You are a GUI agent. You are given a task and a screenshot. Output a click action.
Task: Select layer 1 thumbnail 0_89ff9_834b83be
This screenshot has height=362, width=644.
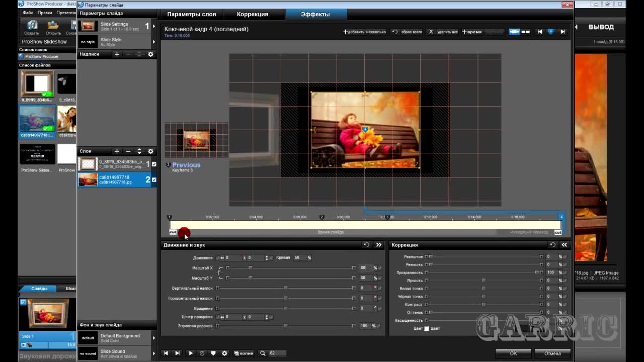point(88,164)
